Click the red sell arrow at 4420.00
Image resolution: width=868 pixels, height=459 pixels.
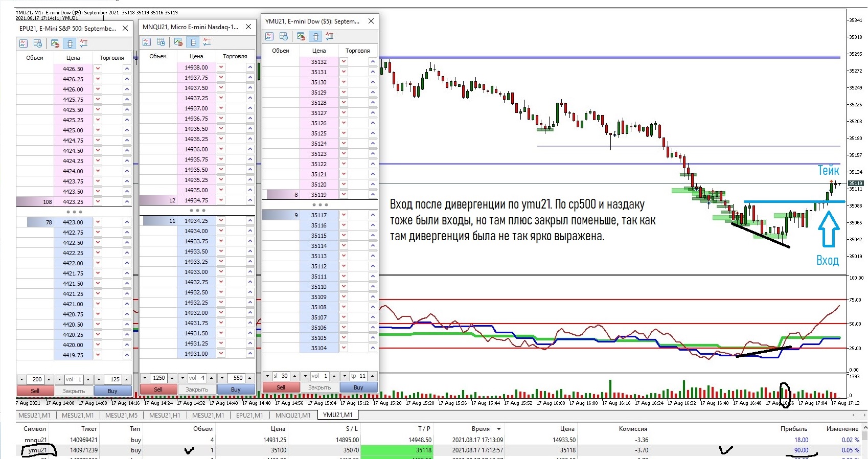[x=98, y=345]
